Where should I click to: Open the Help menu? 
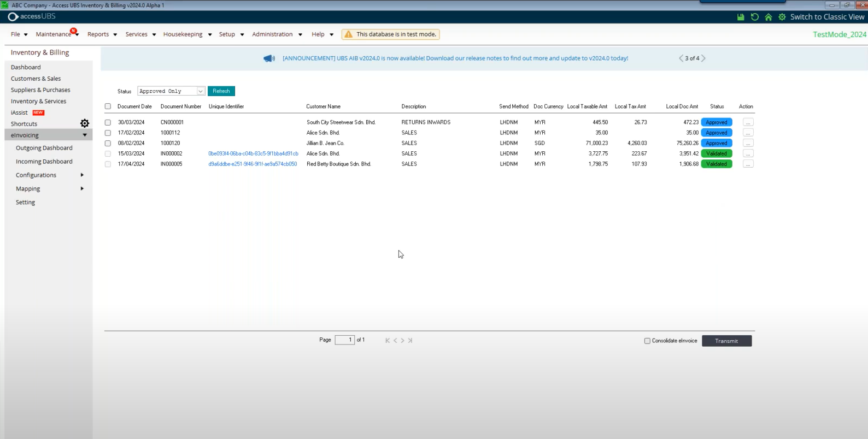tap(322, 34)
